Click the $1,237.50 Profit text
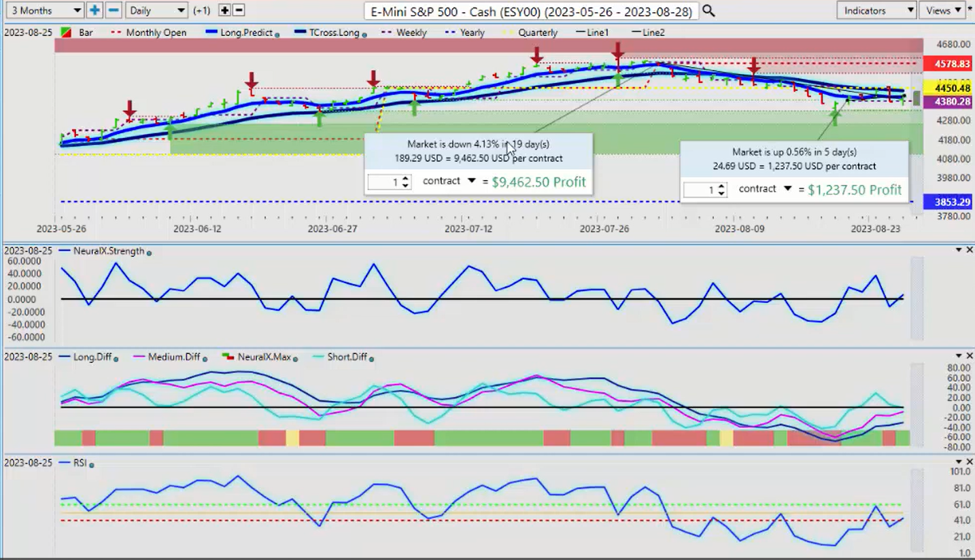Viewport: 975px width, 560px height. (855, 190)
